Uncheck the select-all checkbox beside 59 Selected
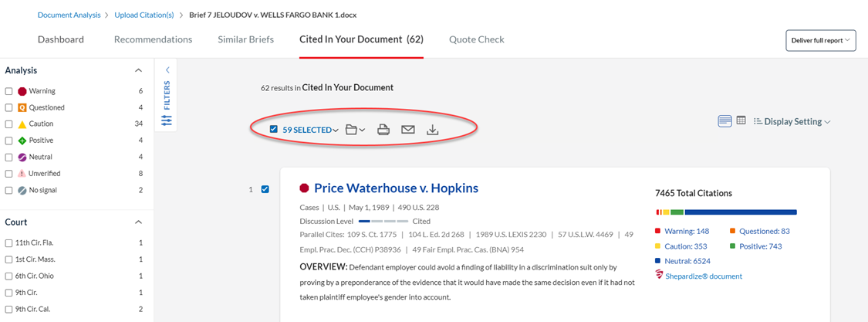868x322 pixels. pyautogui.click(x=273, y=130)
